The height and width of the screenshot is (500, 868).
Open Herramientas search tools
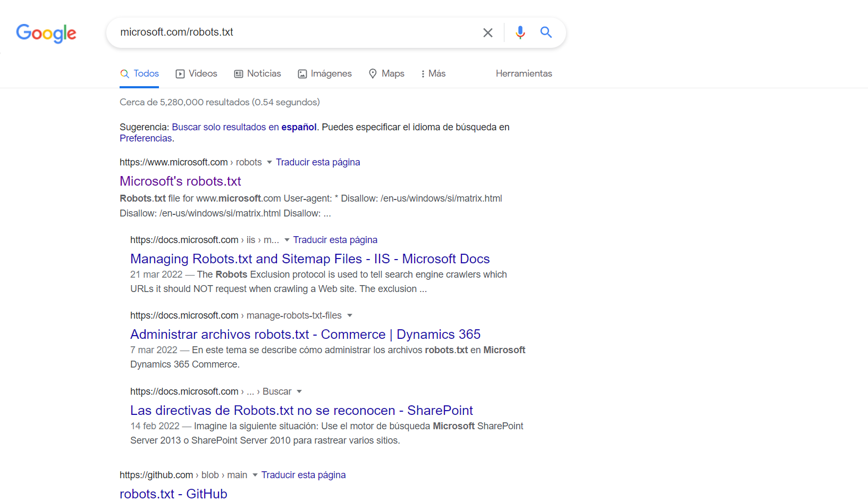coord(524,73)
